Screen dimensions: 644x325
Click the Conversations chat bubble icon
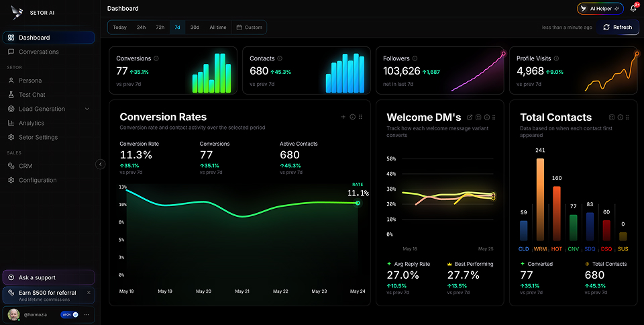coord(11,52)
